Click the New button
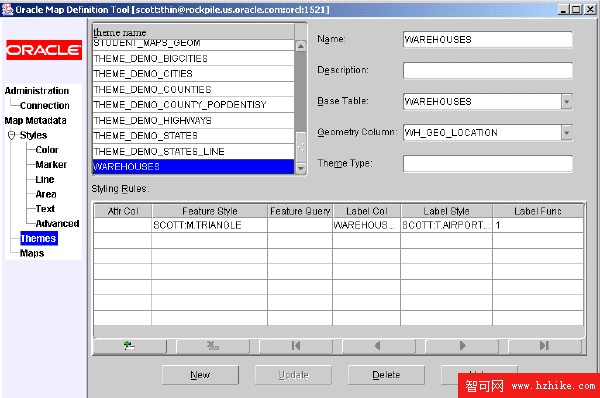This screenshot has height=398, width=600. pyautogui.click(x=200, y=375)
